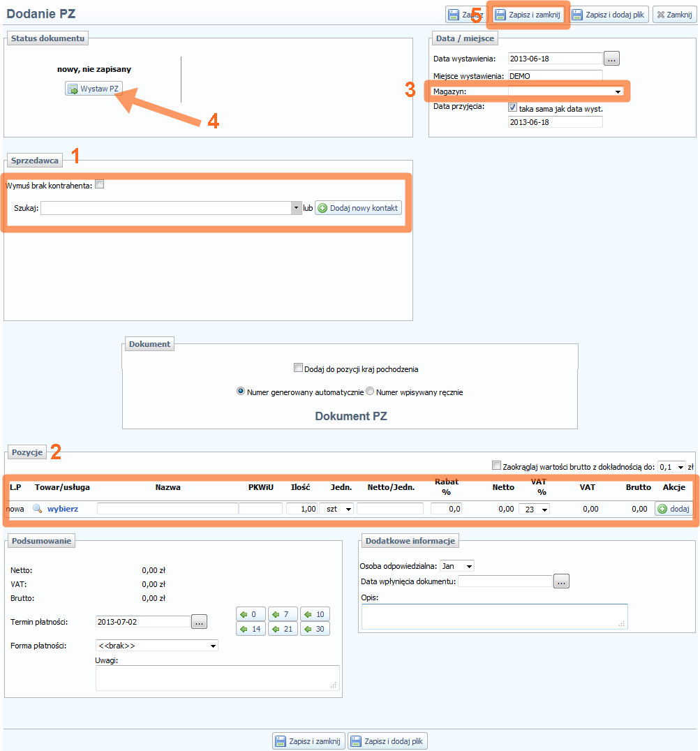This screenshot has height=751, width=700.
Task: Set payment term to 7 days
Action: tap(283, 614)
